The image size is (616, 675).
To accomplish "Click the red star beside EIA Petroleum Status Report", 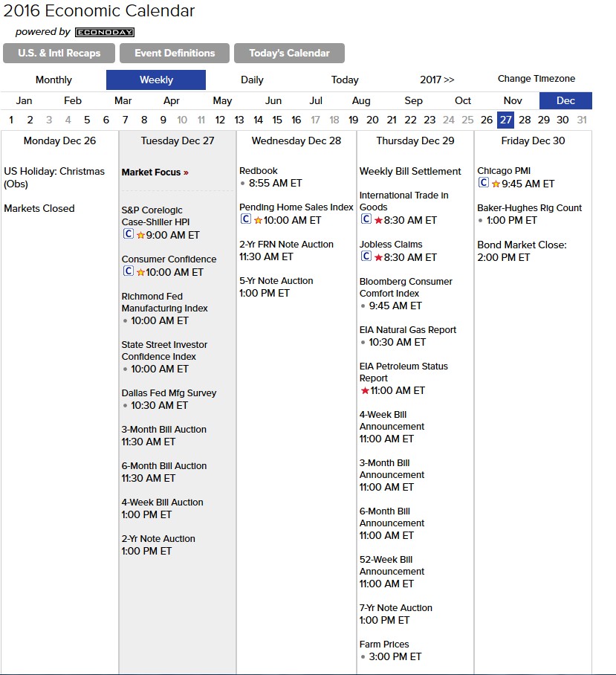I will (365, 390).
